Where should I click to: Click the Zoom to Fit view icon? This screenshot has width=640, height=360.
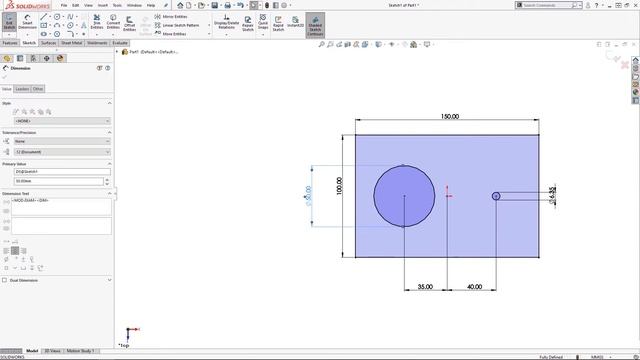(x=321, y=44)
